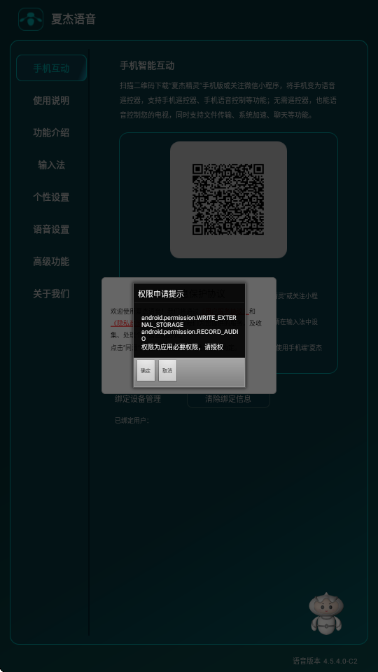The image size is (378, 672).
Task: Open the 关于我们 sidebar tab
Action: click(x=51, y=294)
